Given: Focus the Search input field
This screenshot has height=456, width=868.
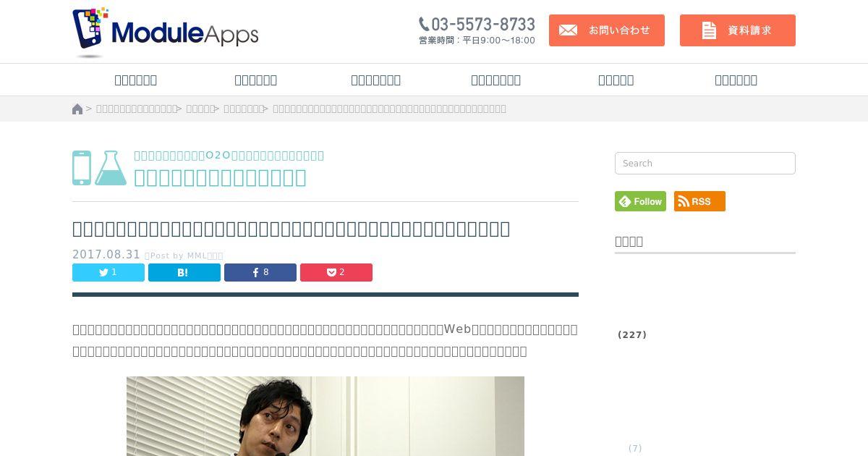Looking at the screenshot, I should [705, 163].
